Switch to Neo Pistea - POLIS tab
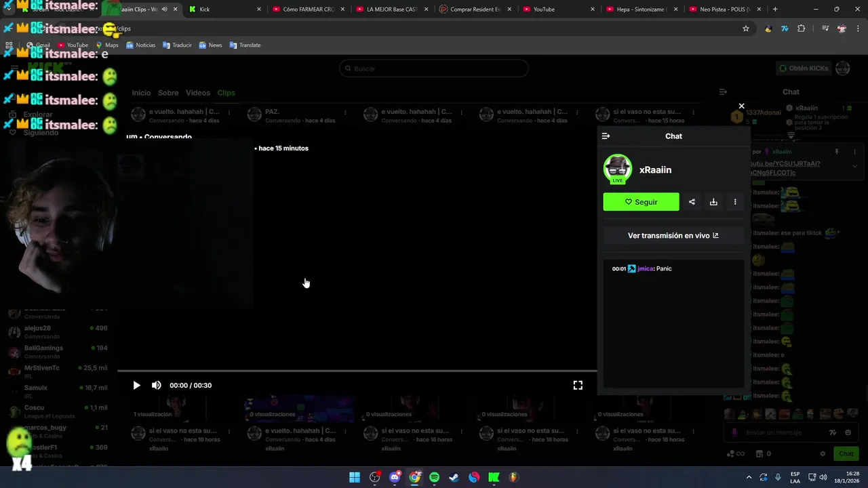 (725, 9)
